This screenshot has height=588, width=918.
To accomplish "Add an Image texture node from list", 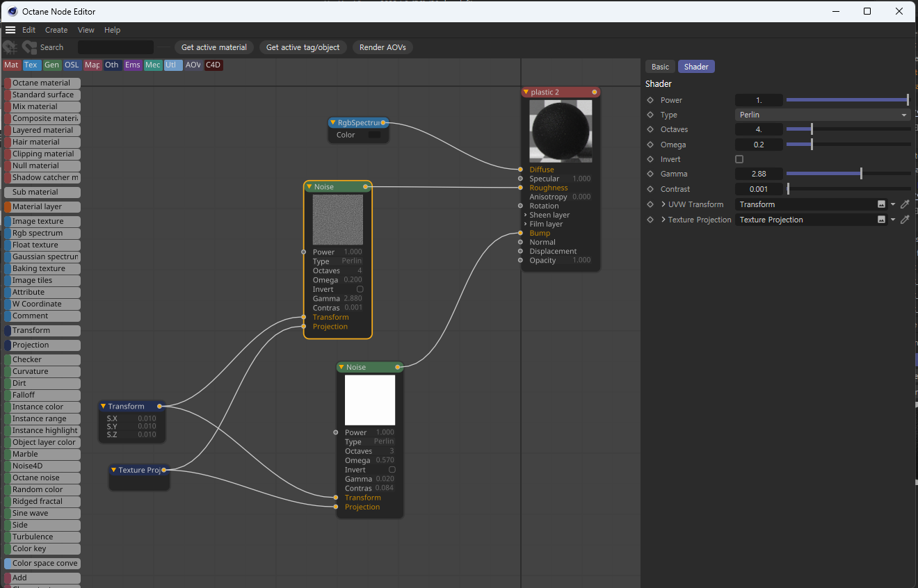I will [x=42, y=221].
